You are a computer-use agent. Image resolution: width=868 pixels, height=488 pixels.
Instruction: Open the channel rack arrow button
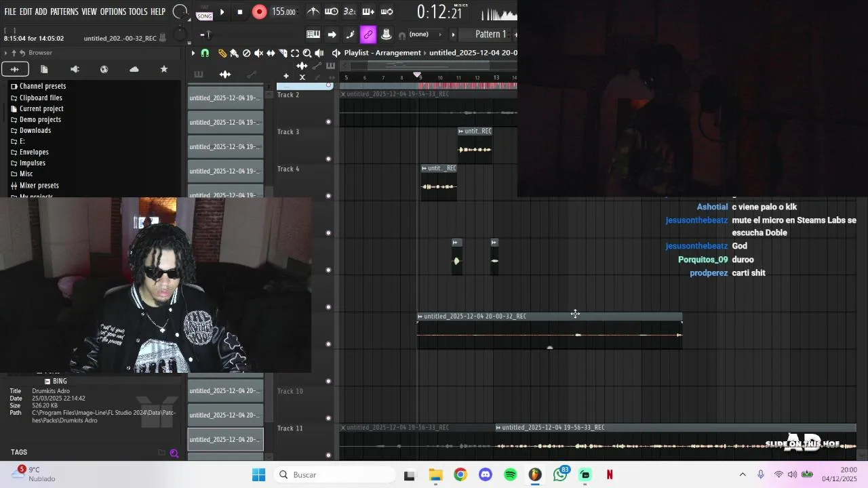(332, 34)
